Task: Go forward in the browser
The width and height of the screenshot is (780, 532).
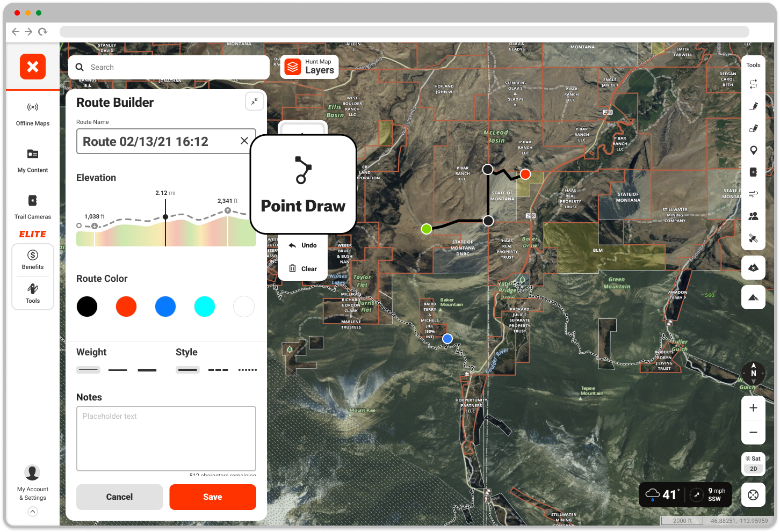Action: tap(28, 32)
